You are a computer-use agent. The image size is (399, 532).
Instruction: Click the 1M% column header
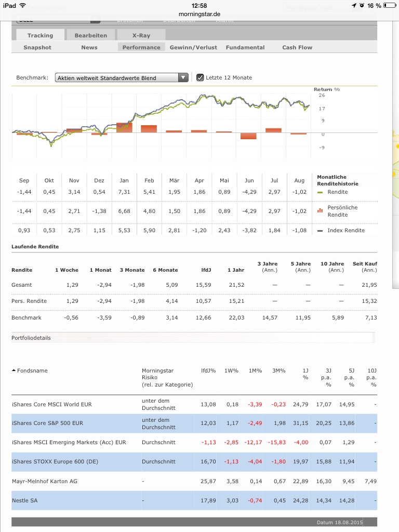(255, 370)
